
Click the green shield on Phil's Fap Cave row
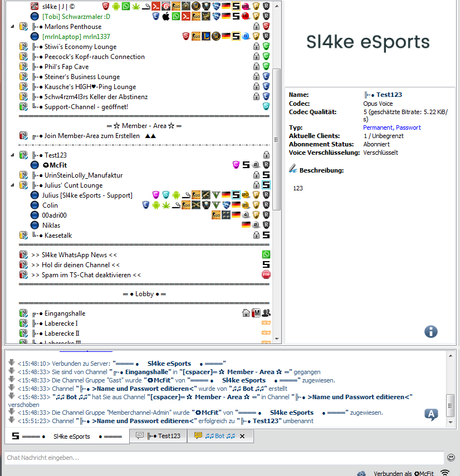coord(266,66)
